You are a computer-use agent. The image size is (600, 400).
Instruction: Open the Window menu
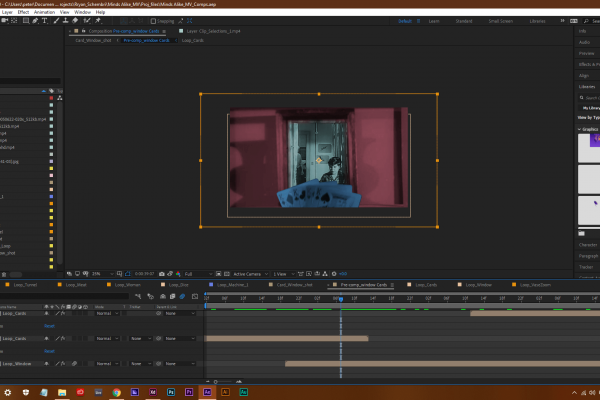pos(82,12)
